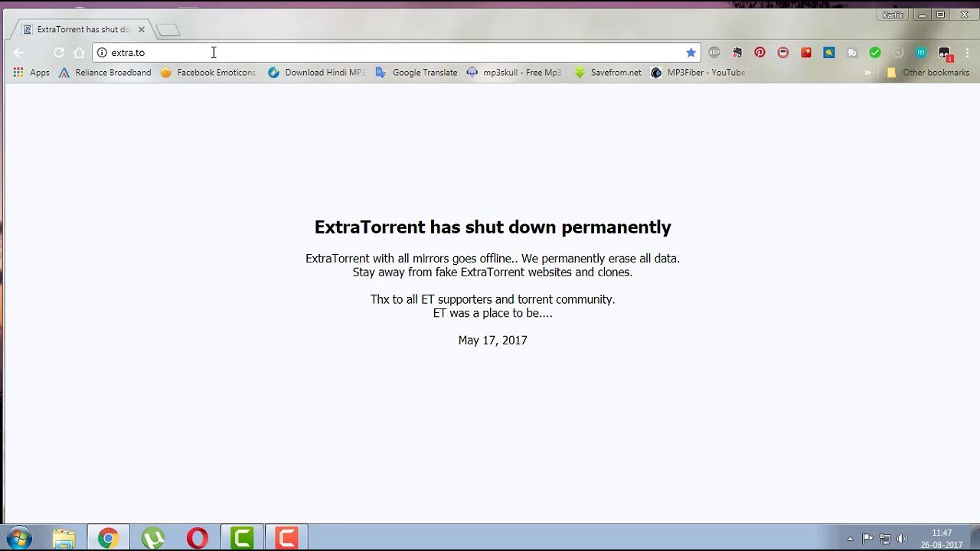This screenshot has height=551, width=980.
Task: View site information icon for extra.to
Action: (x=102, y=53)
